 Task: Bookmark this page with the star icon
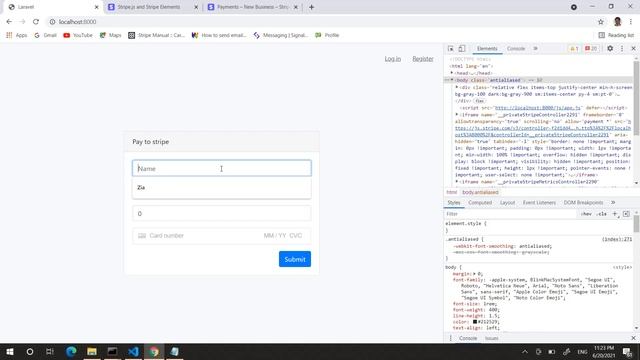pos(600,22)
